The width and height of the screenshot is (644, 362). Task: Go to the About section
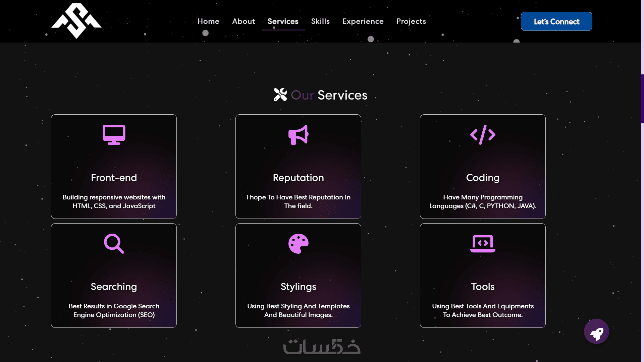pyautogui.click(x=244, y=21)
